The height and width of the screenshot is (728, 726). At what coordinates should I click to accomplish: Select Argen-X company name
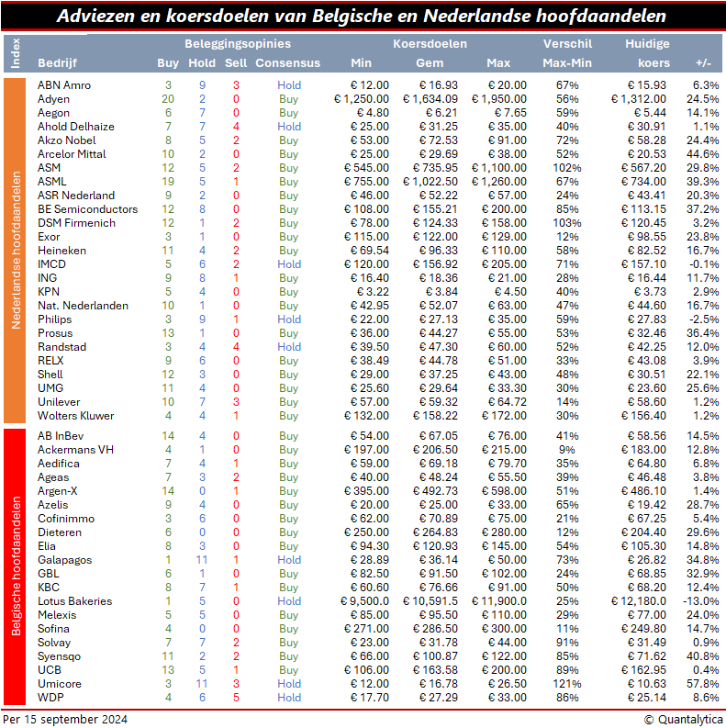(58, 491)
